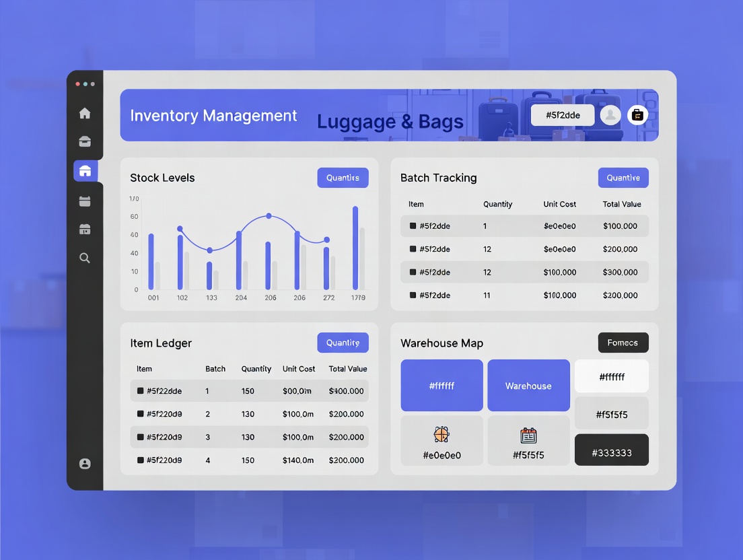Click the orange globe icon in Warehouse Map
This screenshot has height=560, width=743.
441,435
